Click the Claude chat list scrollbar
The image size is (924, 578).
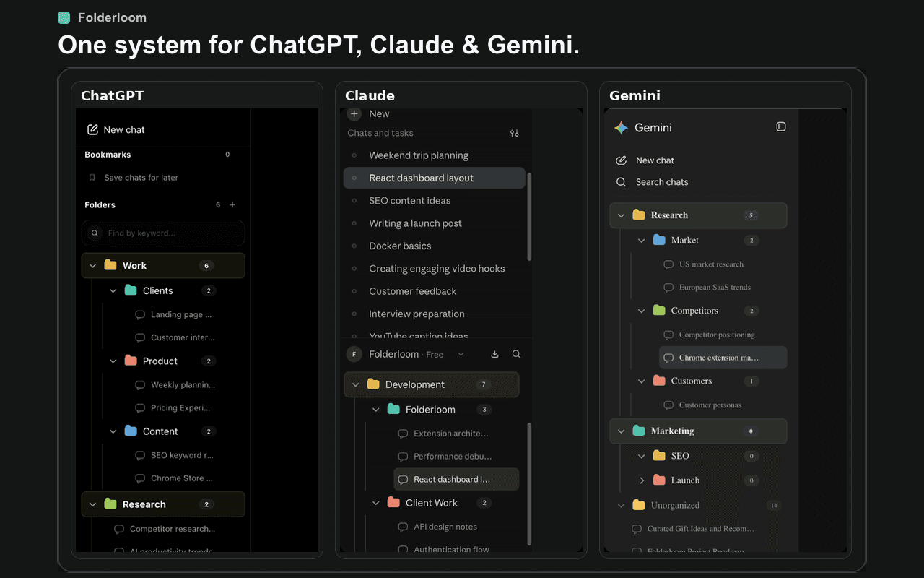pos(530,216)
